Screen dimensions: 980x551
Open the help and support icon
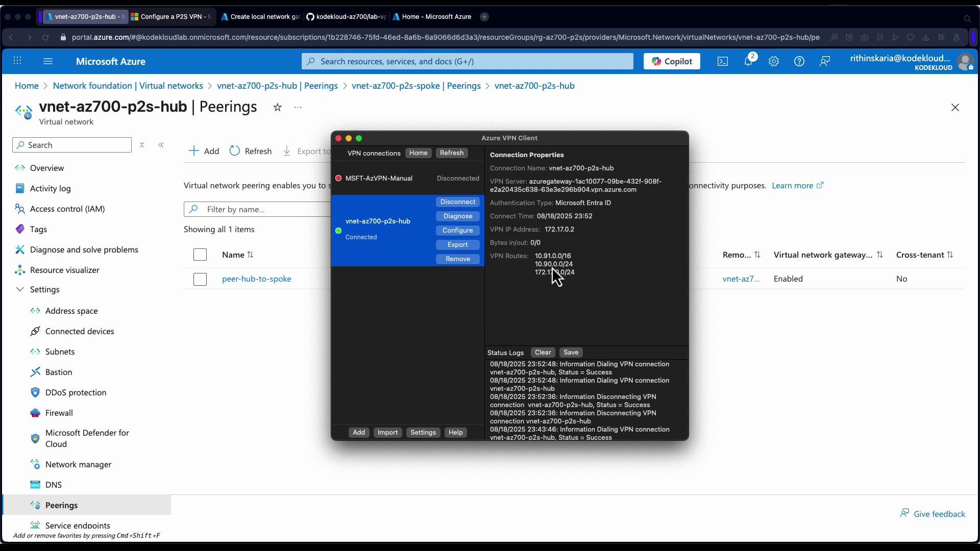click(x=799, y=61)
